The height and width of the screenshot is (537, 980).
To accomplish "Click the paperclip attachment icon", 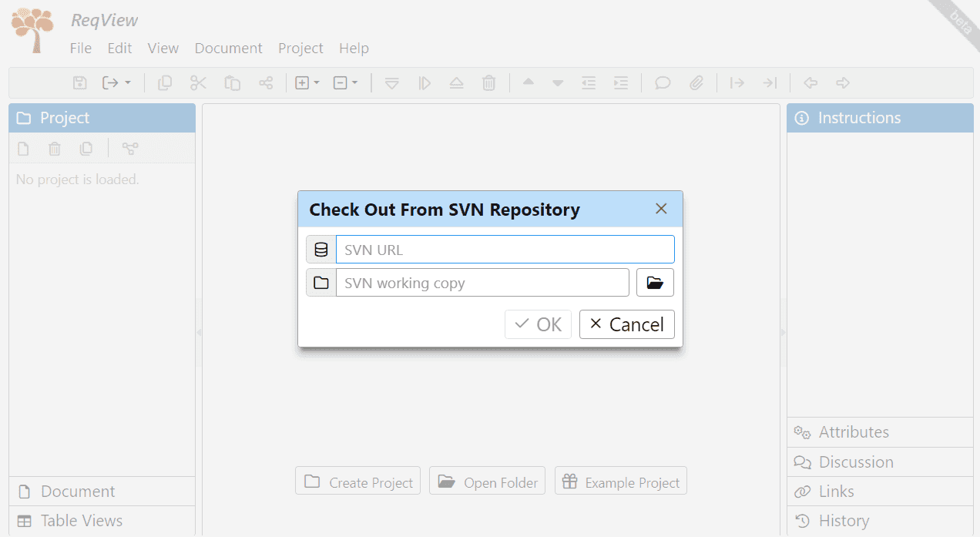I will (x=696, y=82).
